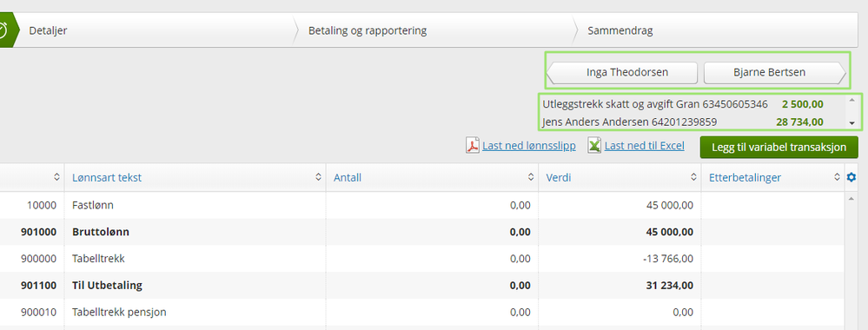Go to the Sammendrag step

coord(620,30)
